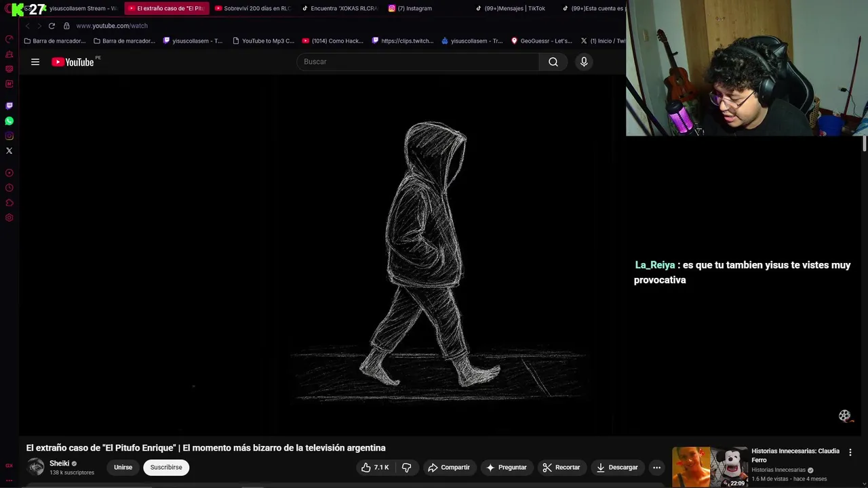
Task: Open the Sheiki channel avatar
Action: [x=36, y=467]
